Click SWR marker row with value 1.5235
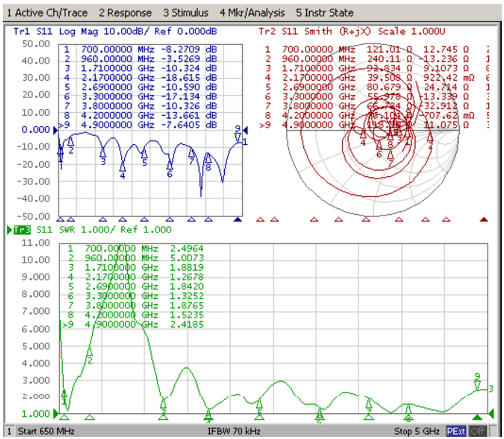This screenshot has height=439, width=504. 135,315
